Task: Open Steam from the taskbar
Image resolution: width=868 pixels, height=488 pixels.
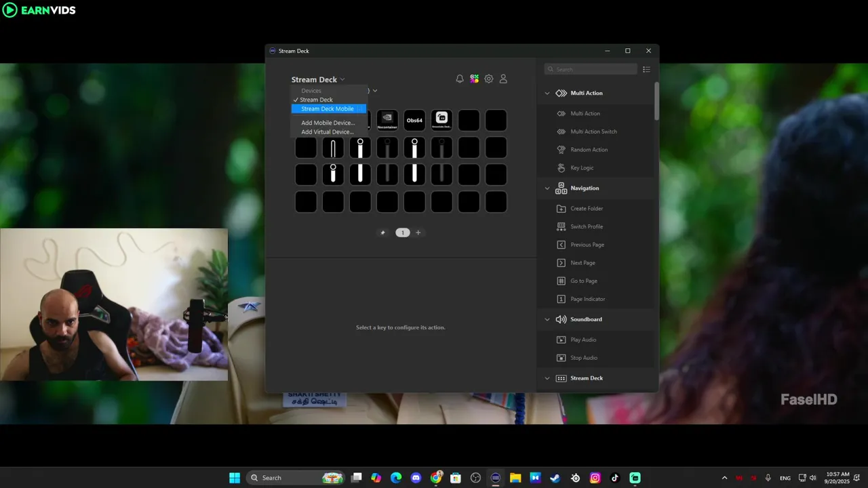Action: [555, 478]
